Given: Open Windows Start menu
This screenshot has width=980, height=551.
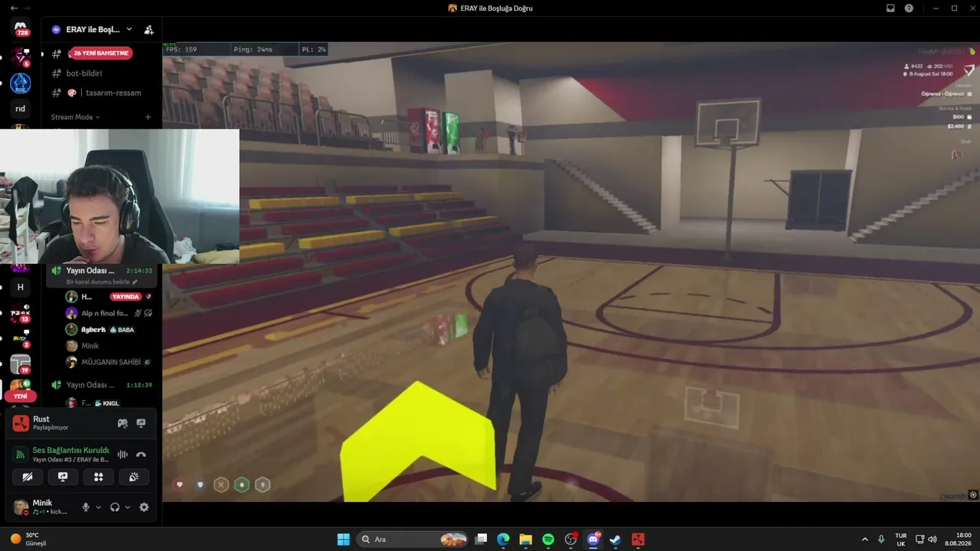Looking at the screenshot, I should click(344, 540).
